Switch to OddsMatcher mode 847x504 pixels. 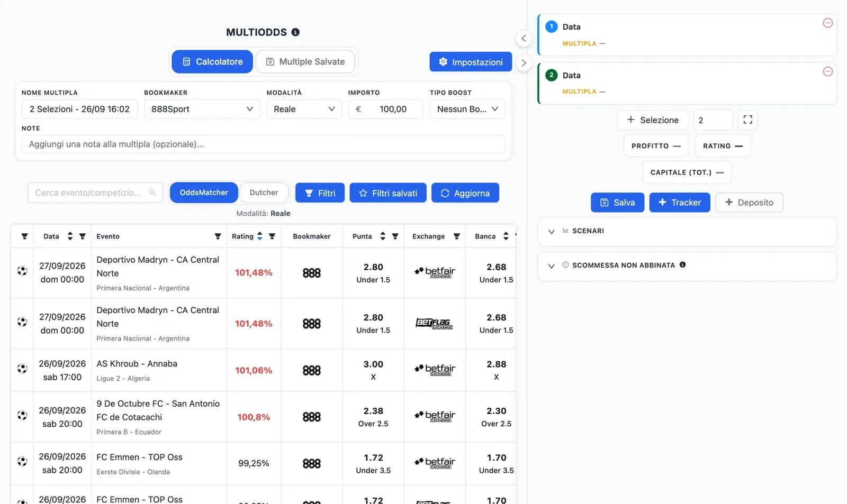tap(204, 193)
